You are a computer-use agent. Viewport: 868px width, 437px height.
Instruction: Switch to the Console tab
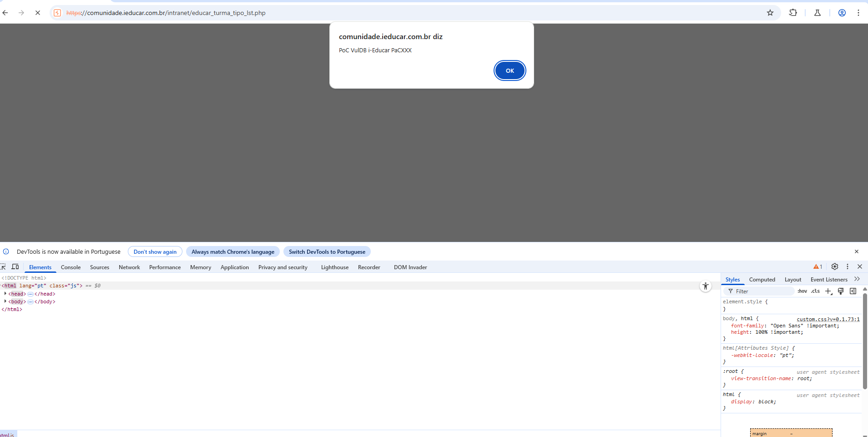(71, 267)
